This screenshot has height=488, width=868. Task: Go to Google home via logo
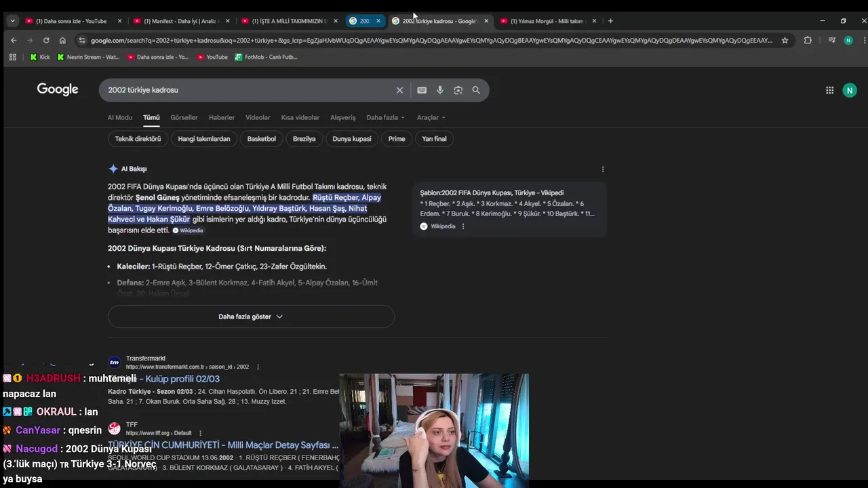point(58,89)
